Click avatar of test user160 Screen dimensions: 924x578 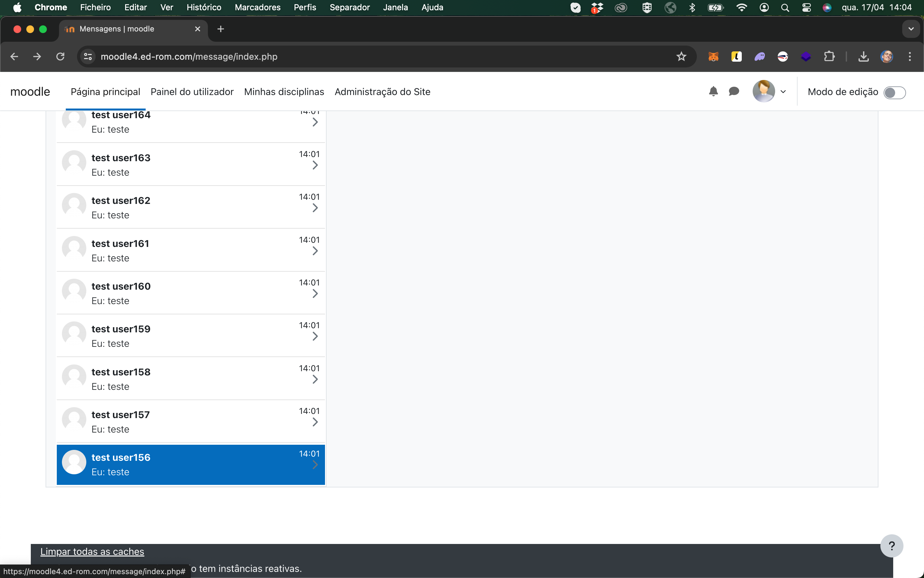(x=74, y=291)
